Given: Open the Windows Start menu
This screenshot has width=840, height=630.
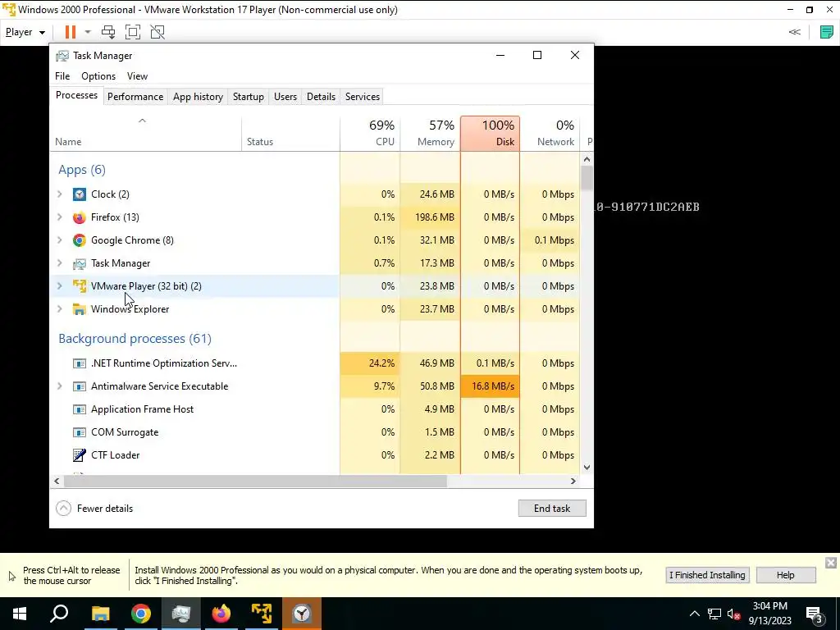Looking at the screenshot, I should 20,614.
